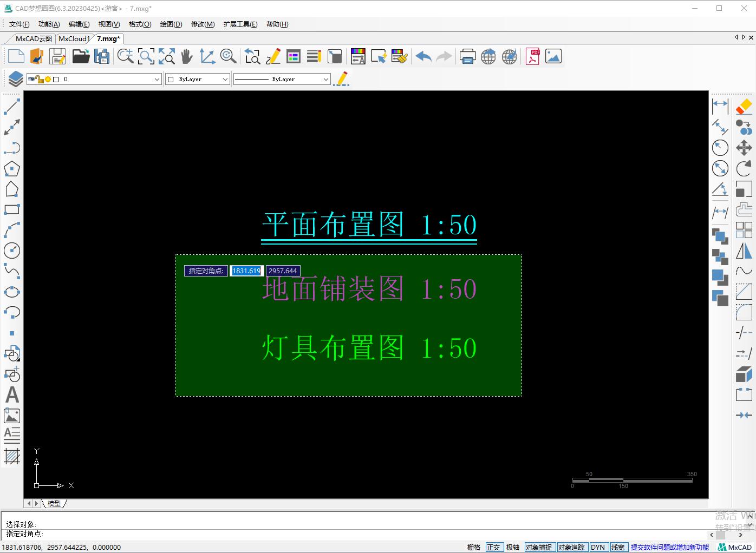Open the layer selection dropdown
The height and width of the screenshot is (553, 756).
[157, 78]
